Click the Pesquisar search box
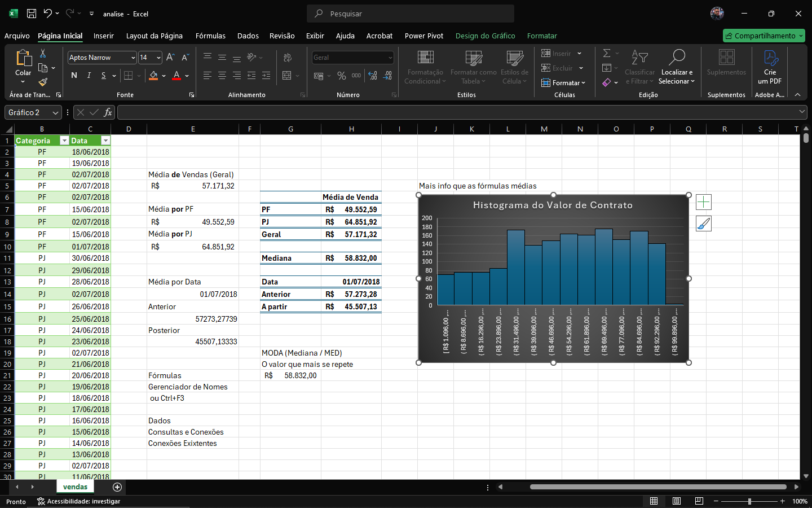812x508 pixels. 411,14
